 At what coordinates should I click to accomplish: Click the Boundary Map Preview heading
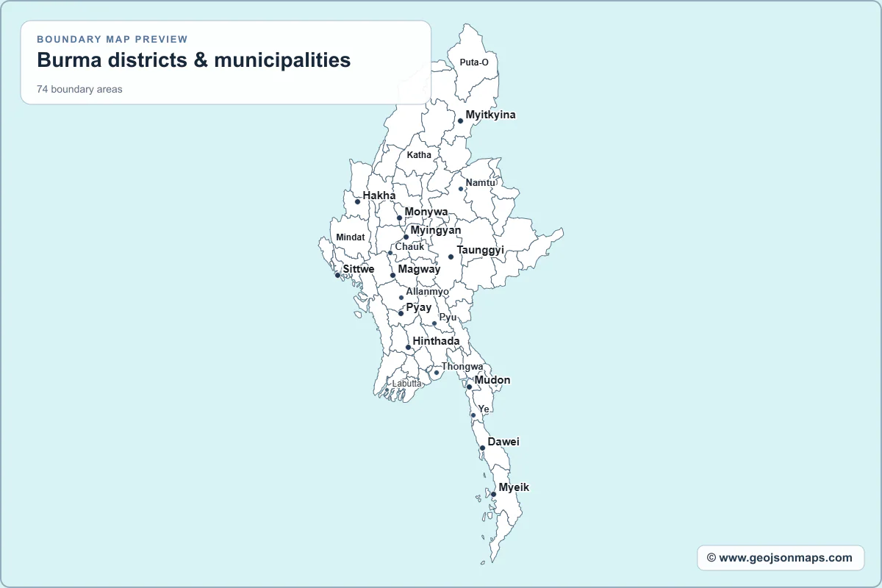(112, 39)
